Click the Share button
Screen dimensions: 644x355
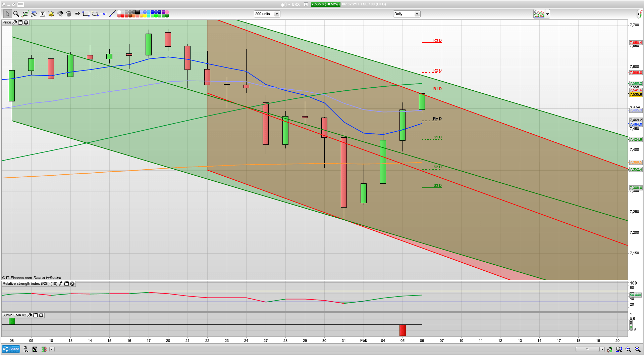point(11,349)
